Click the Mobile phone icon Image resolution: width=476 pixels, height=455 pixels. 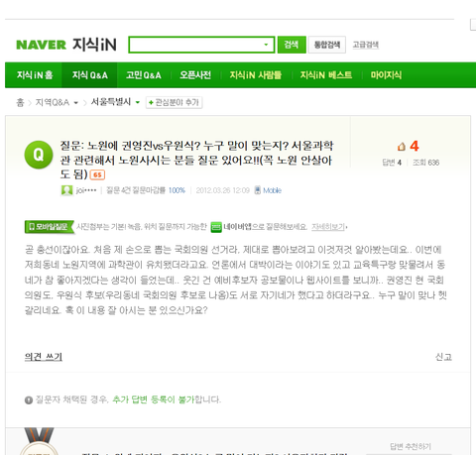pyautogui.click(x=257, y=190)
